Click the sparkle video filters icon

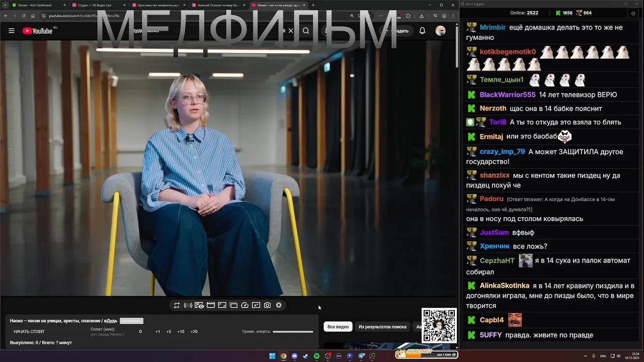256,305
